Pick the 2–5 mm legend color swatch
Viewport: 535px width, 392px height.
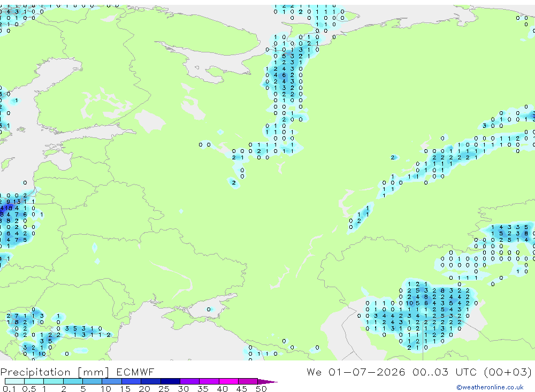[73, 381]
